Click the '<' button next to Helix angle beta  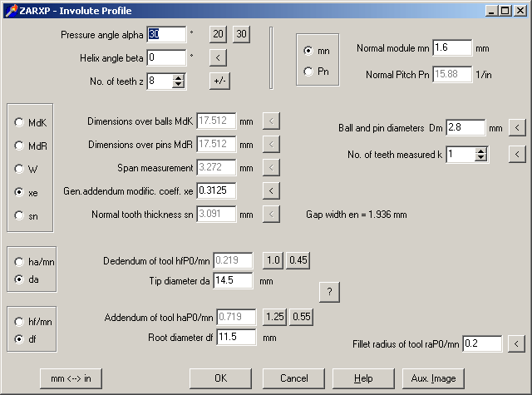217,57
